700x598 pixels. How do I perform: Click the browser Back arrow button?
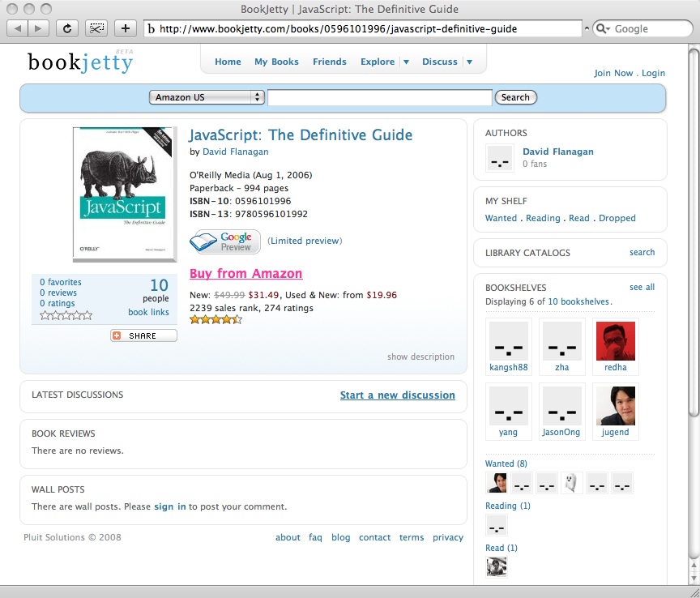pyautogui.click(x=19, y=28)
